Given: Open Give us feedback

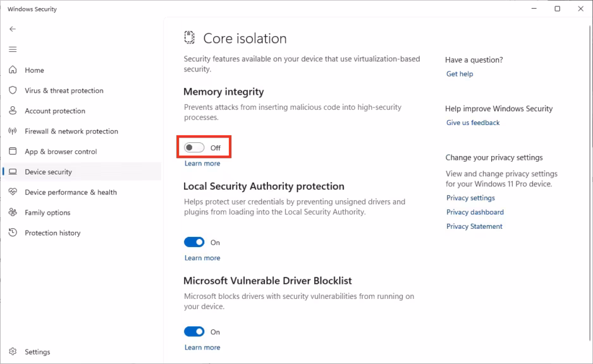Looking at the screenshot, I should 472,123.
